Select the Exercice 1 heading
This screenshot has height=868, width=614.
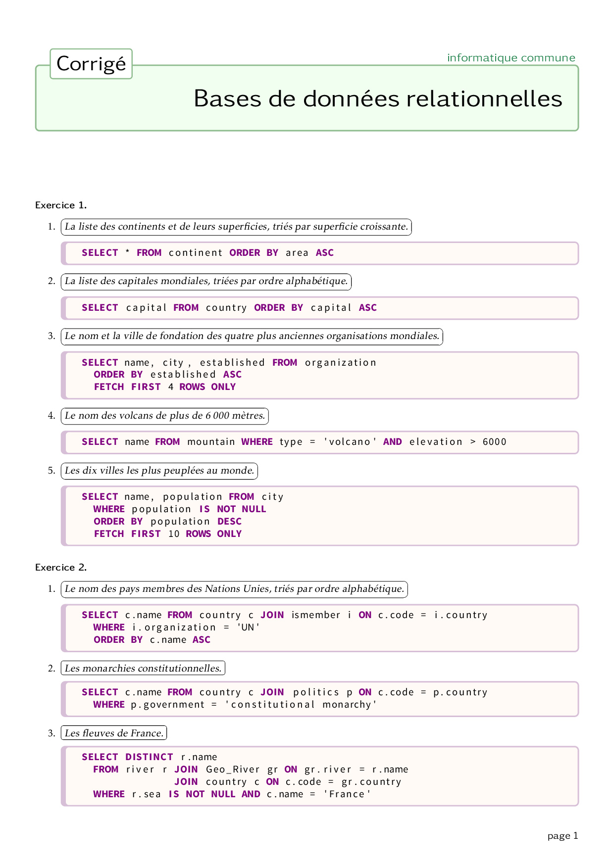(x=61, y=205)
